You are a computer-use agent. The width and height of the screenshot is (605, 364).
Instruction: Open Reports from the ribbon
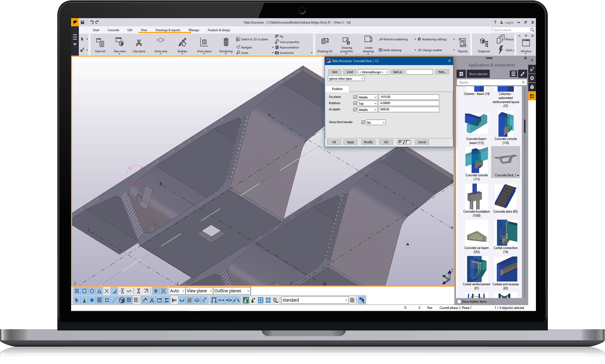pyautogui.click(x=463, y=43)
